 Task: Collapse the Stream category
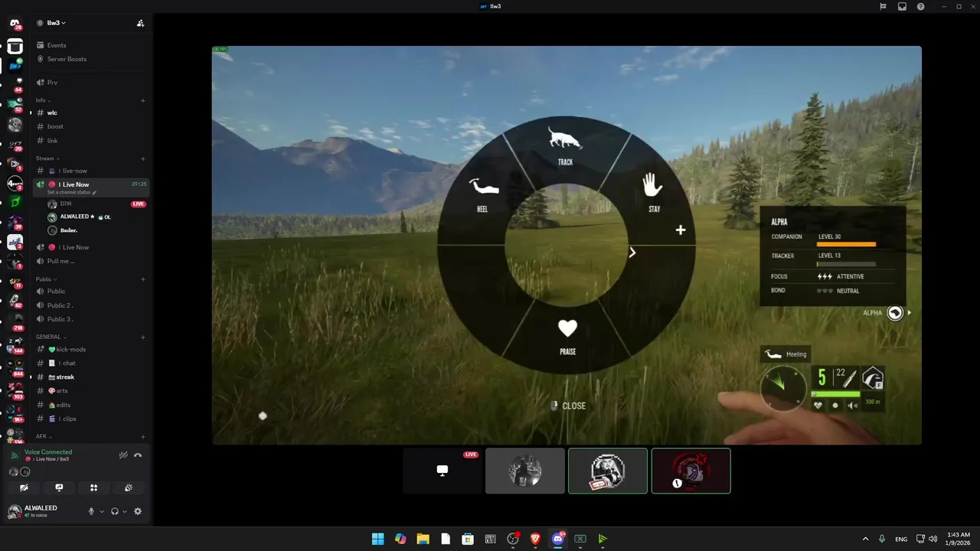[x=46, y=158]
